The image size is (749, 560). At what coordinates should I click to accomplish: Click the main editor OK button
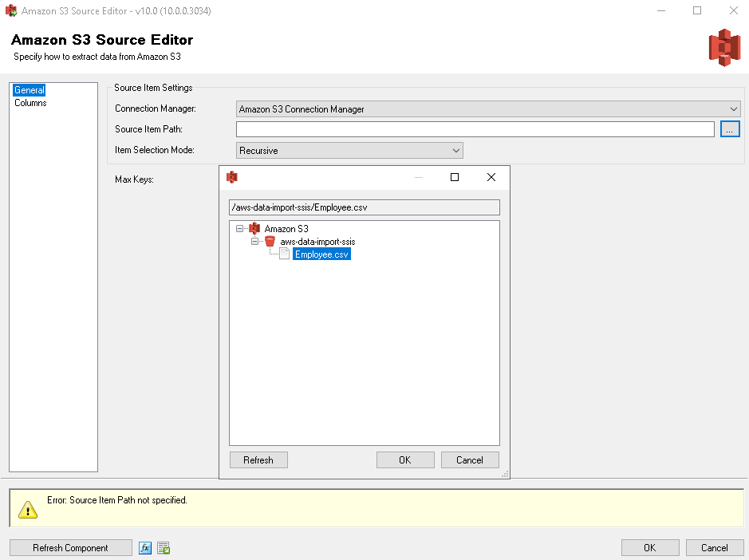(650, 547)
